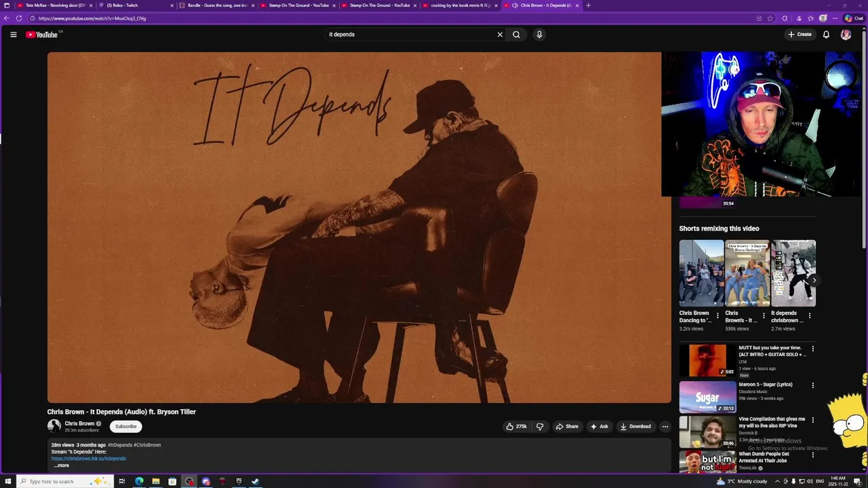Open the chrisbrown.lnk.to/itdepends link
868x488 pixels.
tap(88, 459)
